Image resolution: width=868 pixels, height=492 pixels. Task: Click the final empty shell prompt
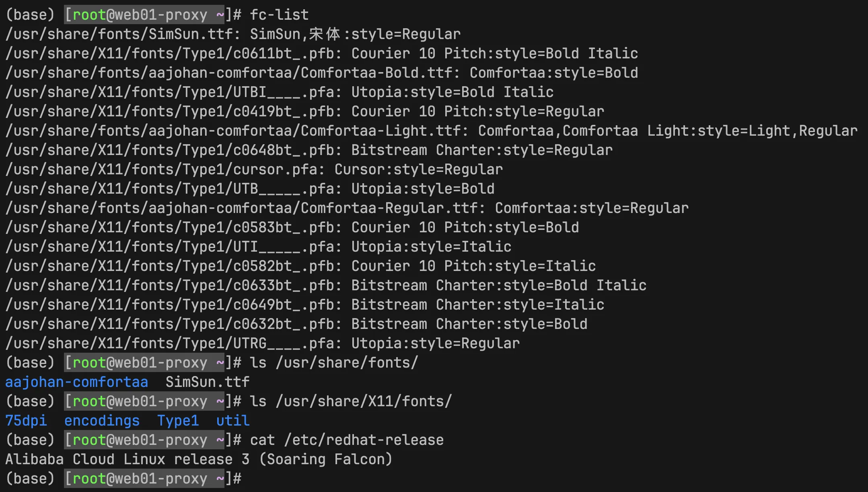coord(123,479)
